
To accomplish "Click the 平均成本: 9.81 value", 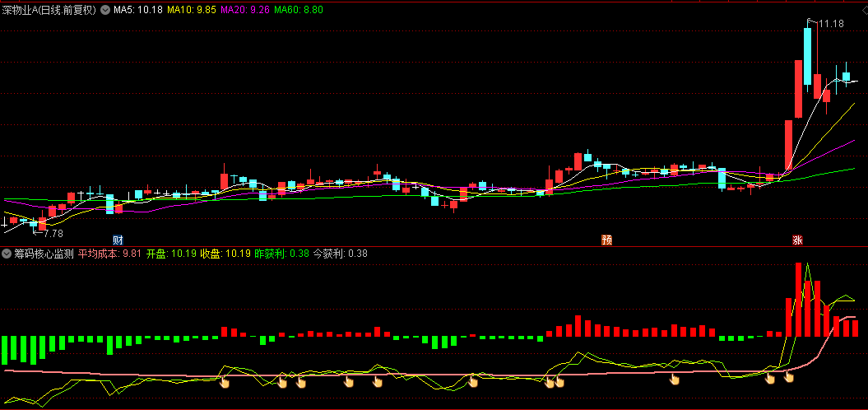I will (x=109, y=254).
